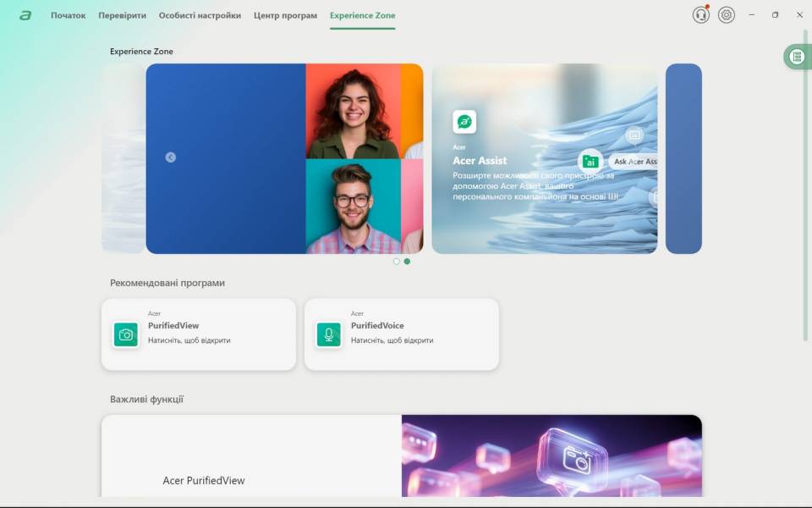
Task: Click the carousel previous arrow
Action: [170, 157]
